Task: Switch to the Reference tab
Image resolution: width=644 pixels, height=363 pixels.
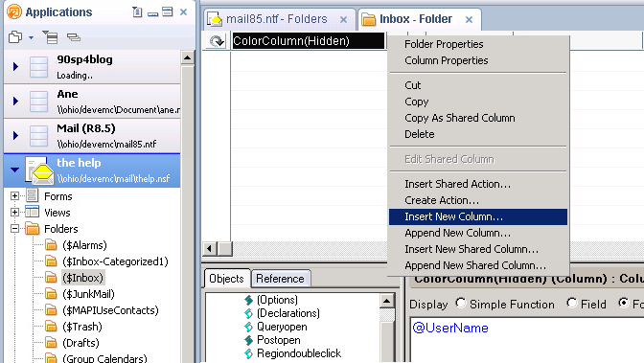Action: pos(280,279)
